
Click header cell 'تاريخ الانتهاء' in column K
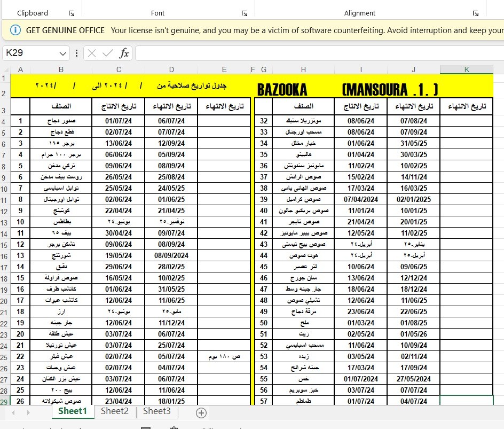[467, 106]
